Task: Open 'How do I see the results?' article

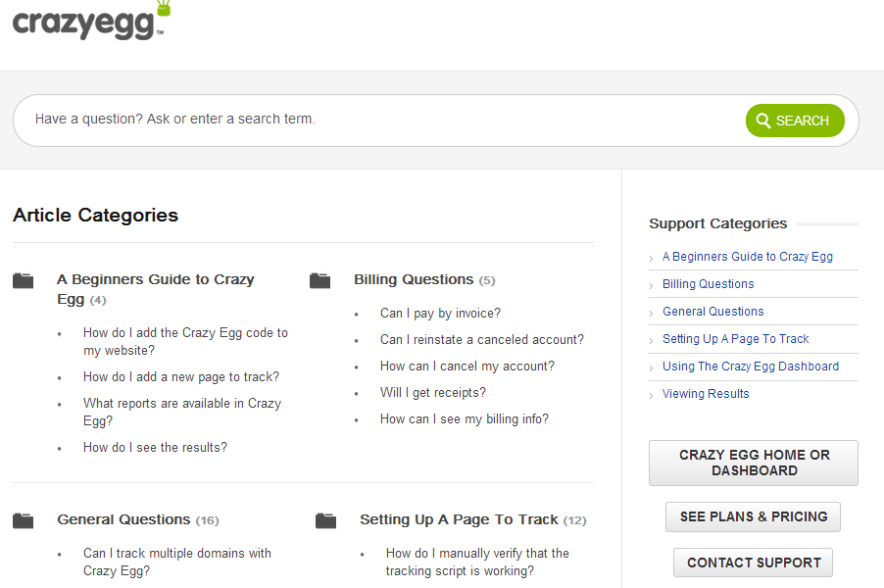Action: pos(155,448)
